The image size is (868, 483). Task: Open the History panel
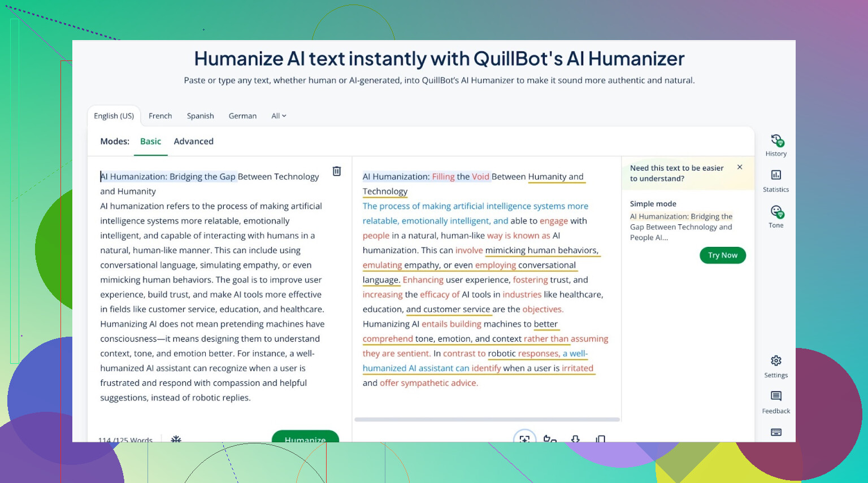pyautogui.click(x=776, y=145)
